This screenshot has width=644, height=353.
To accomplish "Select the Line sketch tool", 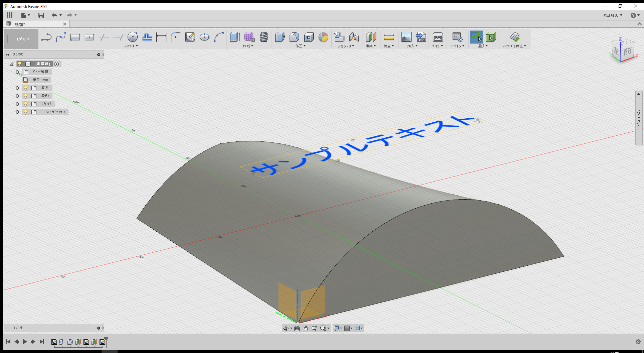I will click(46, 37).
